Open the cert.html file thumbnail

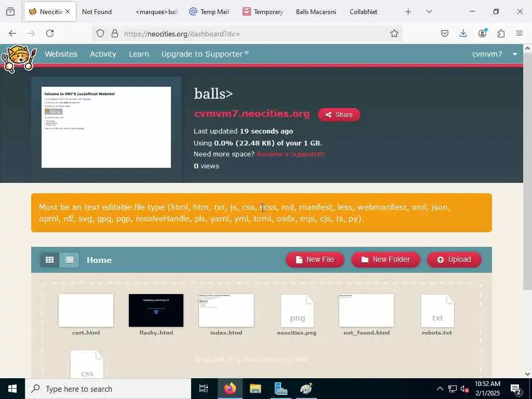coord(86,311)
